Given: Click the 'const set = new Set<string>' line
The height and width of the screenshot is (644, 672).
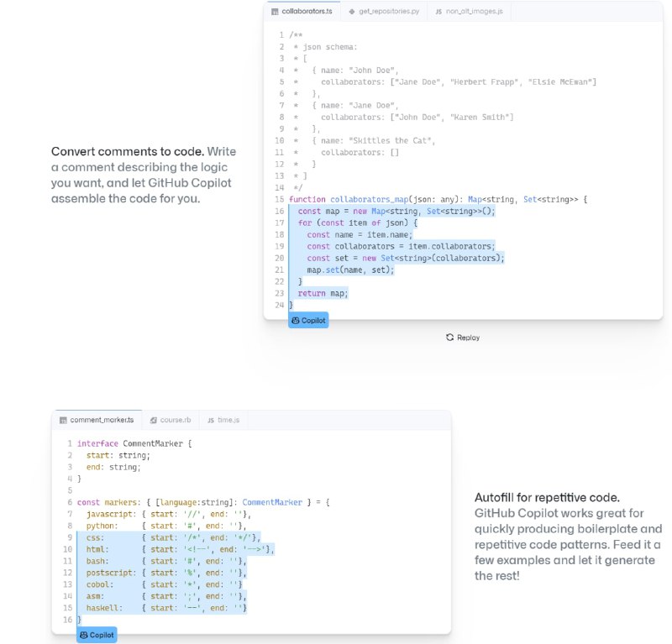Looking at the screenshot, I should 406,258.
